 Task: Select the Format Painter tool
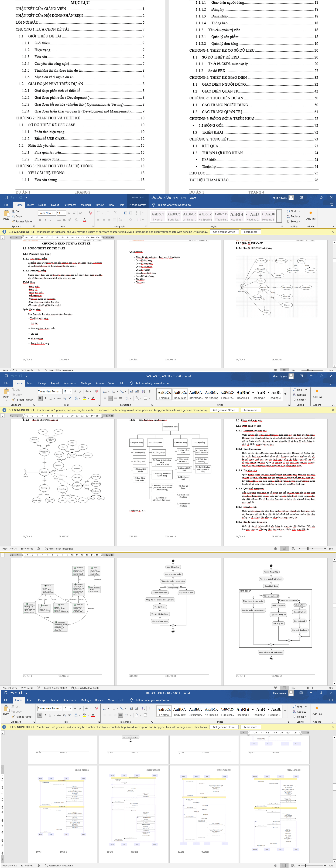point(13,221)
